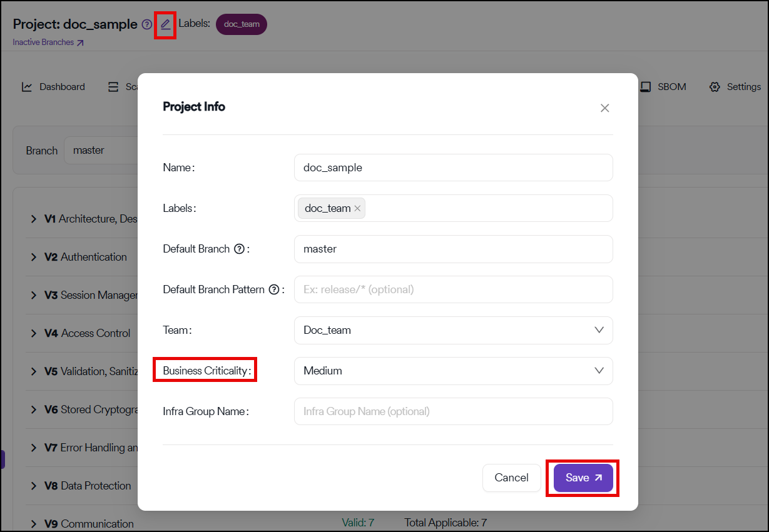The height and width of the screenshot is (532, 769).
Task: Click the Name input field
Action: point(453,168)
